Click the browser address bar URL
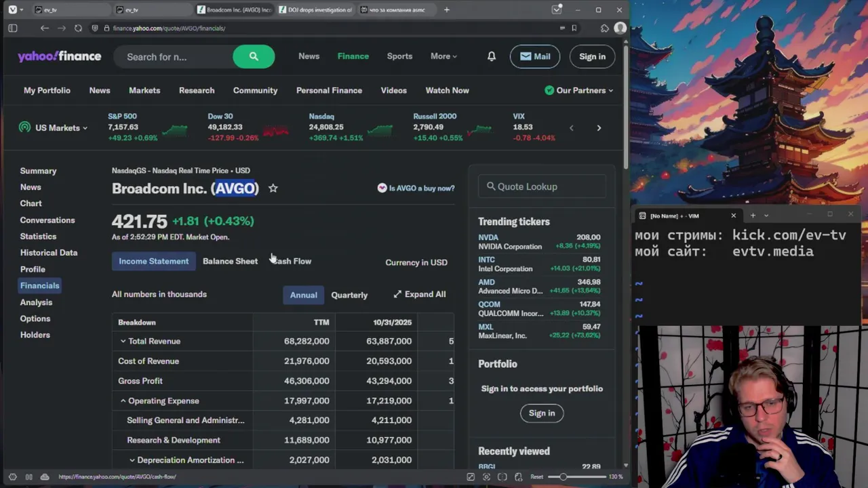Screen dimensions: 868x488 [x=170, y=28]
